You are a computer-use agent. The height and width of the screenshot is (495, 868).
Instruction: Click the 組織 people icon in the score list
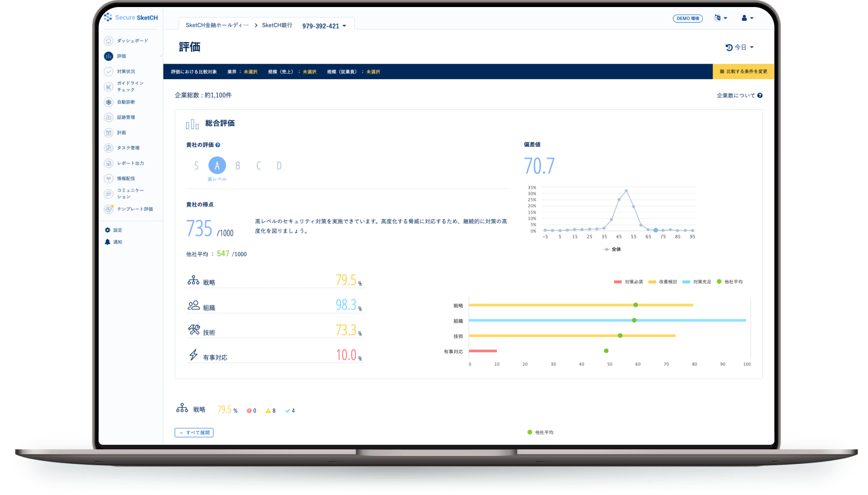point(194,305)
